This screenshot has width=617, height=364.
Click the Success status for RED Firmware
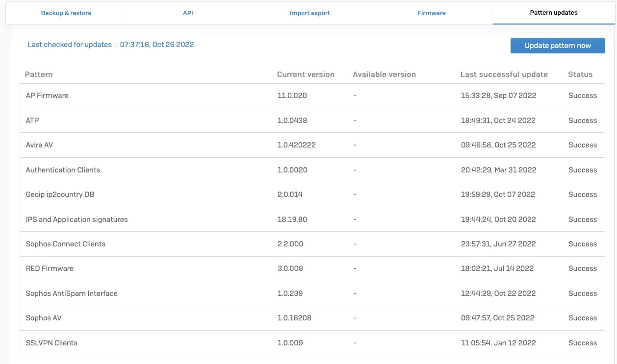click(x=583, y=268)
